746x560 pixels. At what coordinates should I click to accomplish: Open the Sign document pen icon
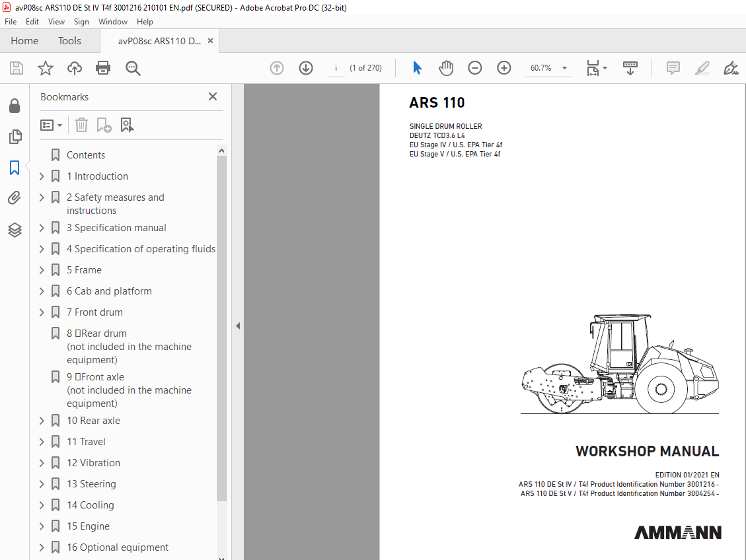731,68
